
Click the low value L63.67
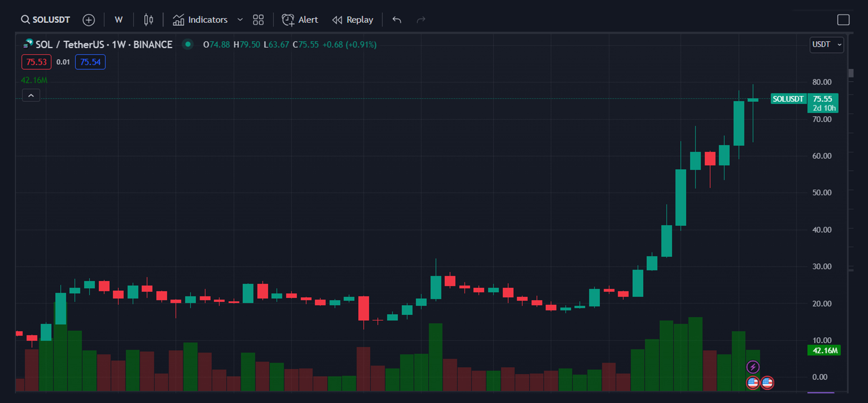276,45
